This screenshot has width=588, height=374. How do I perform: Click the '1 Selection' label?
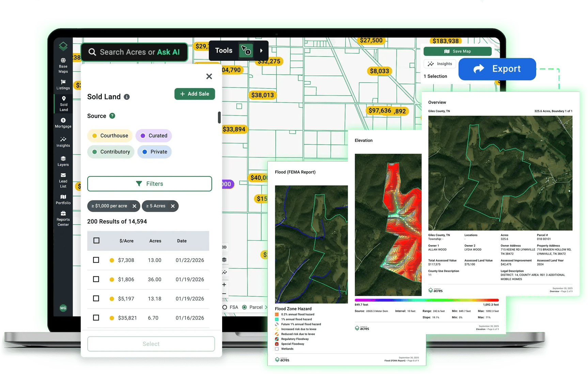point(435,76)
